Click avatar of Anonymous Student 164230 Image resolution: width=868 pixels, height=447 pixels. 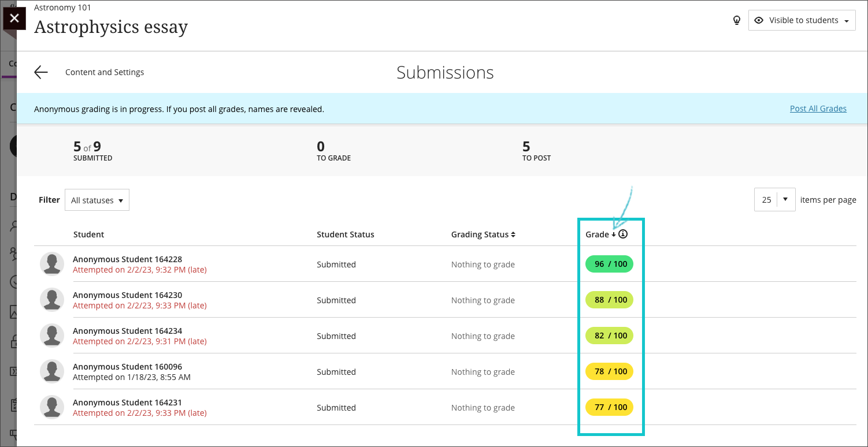click(x=52, y=300)
